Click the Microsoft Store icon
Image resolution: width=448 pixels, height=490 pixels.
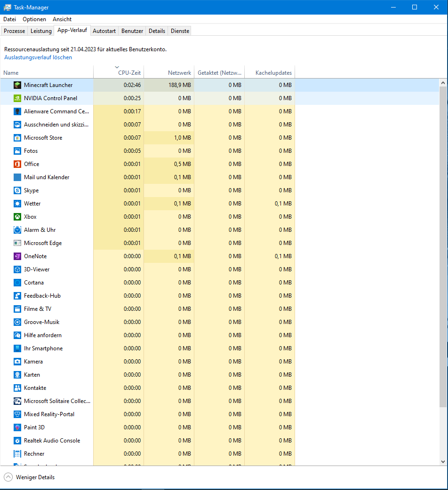coord(17,137)
